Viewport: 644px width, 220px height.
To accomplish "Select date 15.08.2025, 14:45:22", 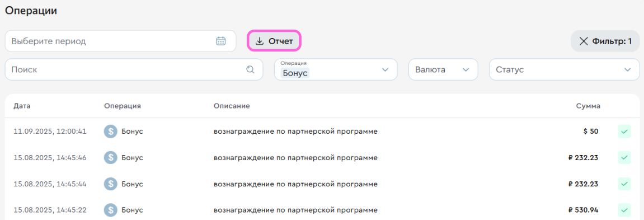I will [x=50, y=210].
